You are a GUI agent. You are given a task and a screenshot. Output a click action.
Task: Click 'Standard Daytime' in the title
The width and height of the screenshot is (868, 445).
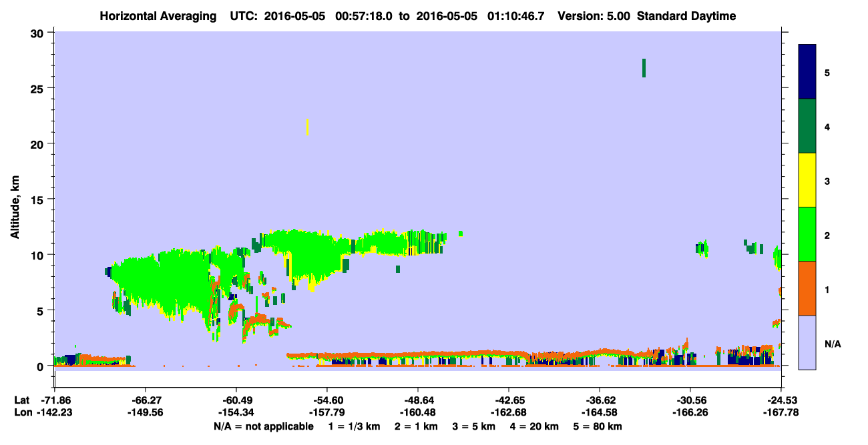pyautogui.click(x=686, y=16)
